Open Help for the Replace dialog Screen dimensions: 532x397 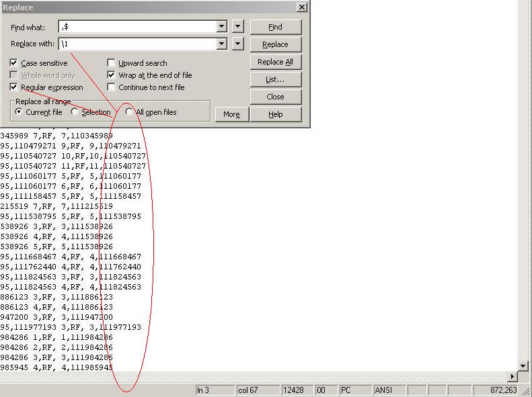(276, 114)
